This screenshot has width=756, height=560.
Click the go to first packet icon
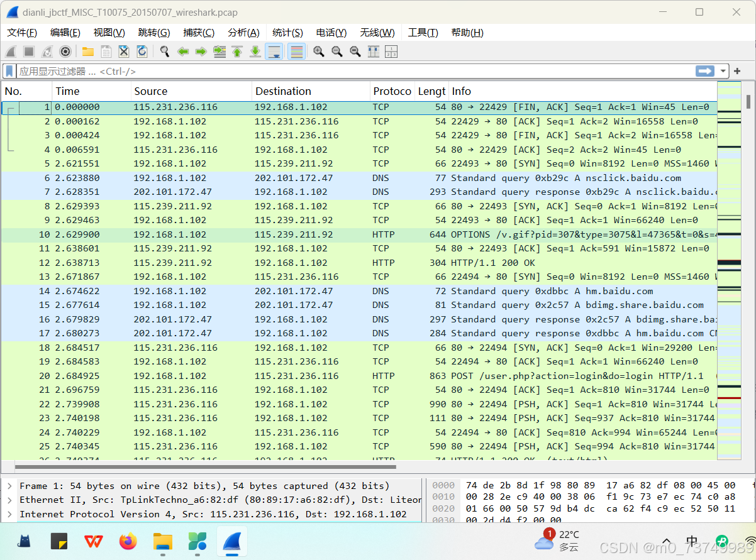[237, 52]
